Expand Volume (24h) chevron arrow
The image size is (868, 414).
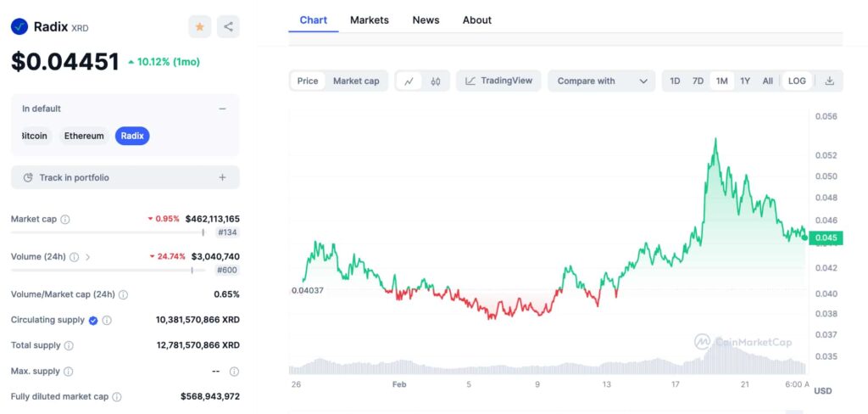click(x=87, y=257)
